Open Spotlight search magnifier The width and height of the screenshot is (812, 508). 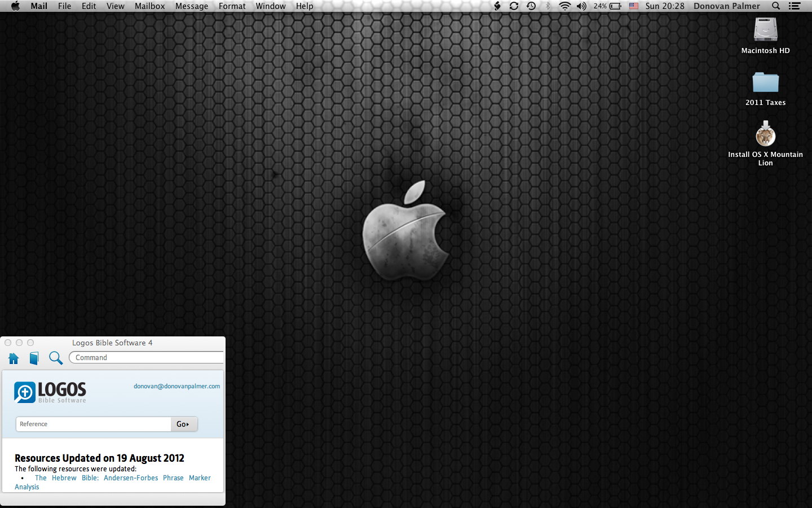[776, 6]
